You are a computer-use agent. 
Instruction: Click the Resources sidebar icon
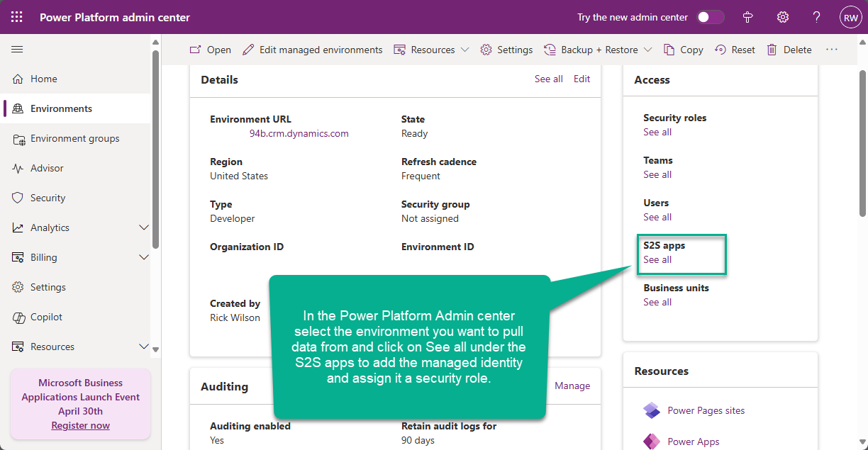coord(18,347)
